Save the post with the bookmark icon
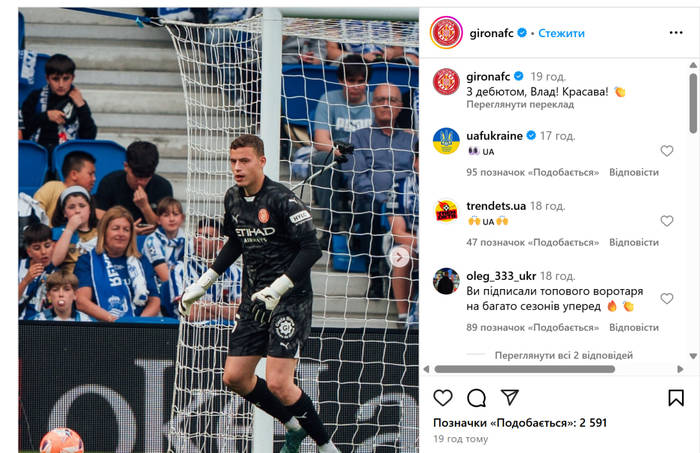The image size is (700, 453). [x=676, y=398]
